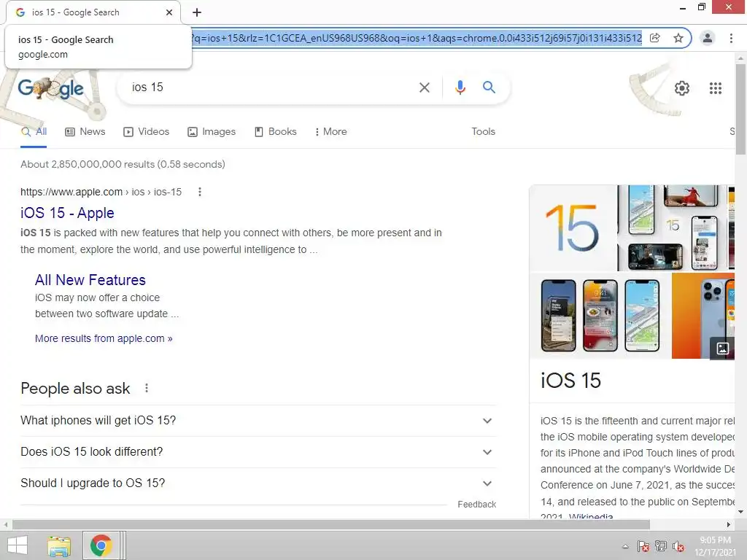Open network status tray icon
This screenshot has width=747, height=560.
[x=661, y=546]
